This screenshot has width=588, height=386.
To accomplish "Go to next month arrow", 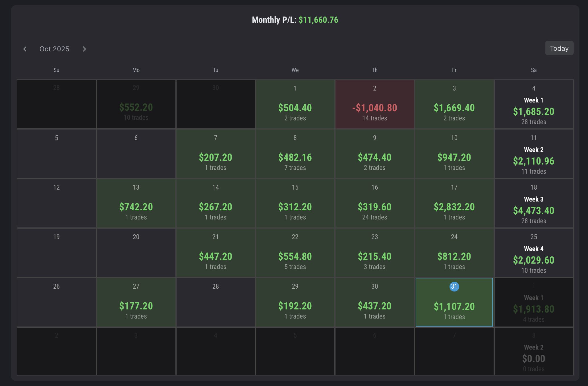I will [84, 49].
